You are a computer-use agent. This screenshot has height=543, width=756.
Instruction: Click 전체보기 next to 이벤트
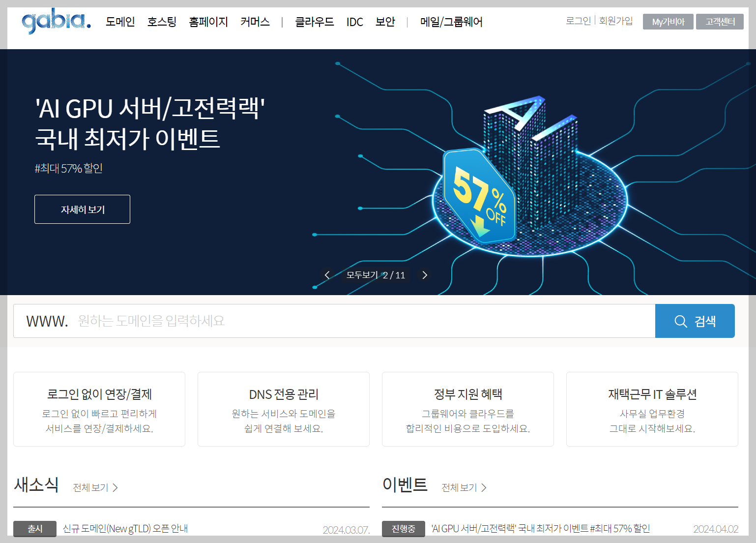[x=464, y=487]
